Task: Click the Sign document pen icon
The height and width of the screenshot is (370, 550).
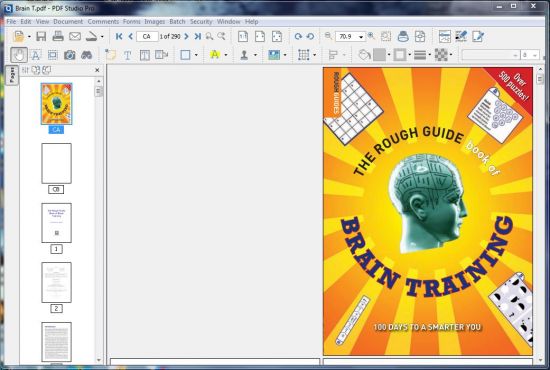Action: (x=461, y=36)
